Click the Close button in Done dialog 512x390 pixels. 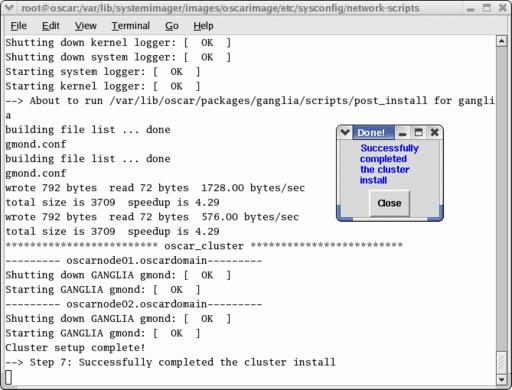tap(389, 203)
